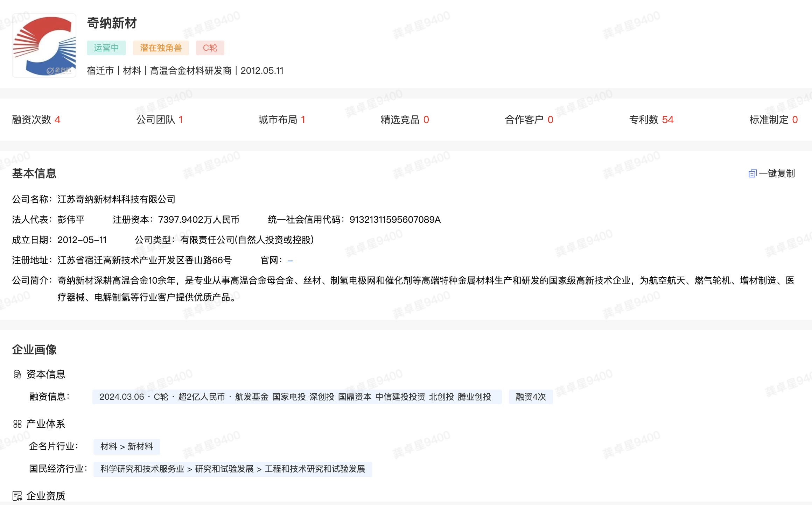This screenshot has height=505, width=812.
Task: Open the 专利数 54 stat
Action: (651, 120)
